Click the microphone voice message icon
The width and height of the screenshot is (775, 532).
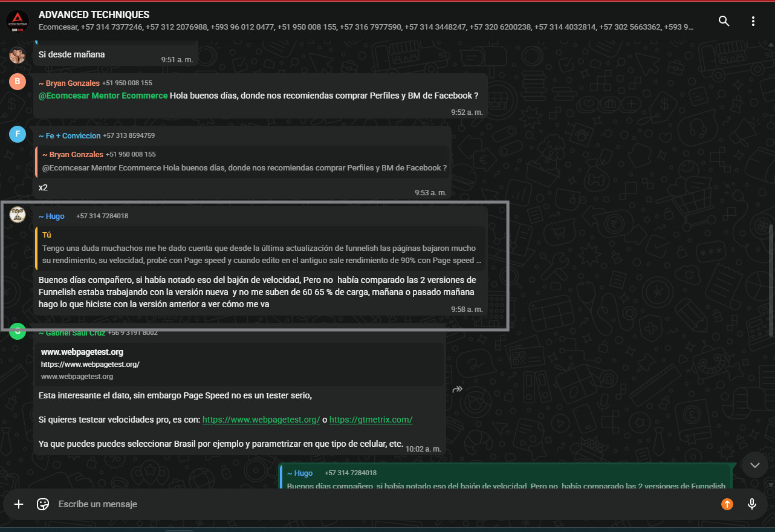(x=752, y=504)
